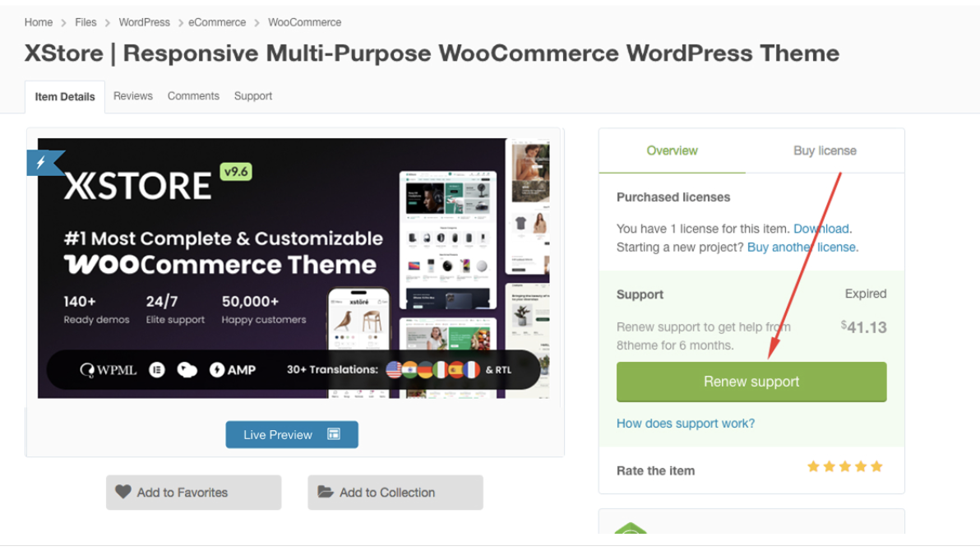The width and height of the screenshot is (980, 551).
Task: Switch to the Comments tab
Action: [193, 95]
